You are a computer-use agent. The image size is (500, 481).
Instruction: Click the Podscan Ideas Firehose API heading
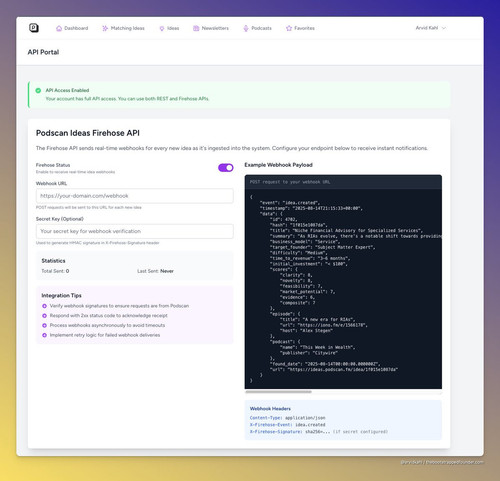click(x=88, y=133)
